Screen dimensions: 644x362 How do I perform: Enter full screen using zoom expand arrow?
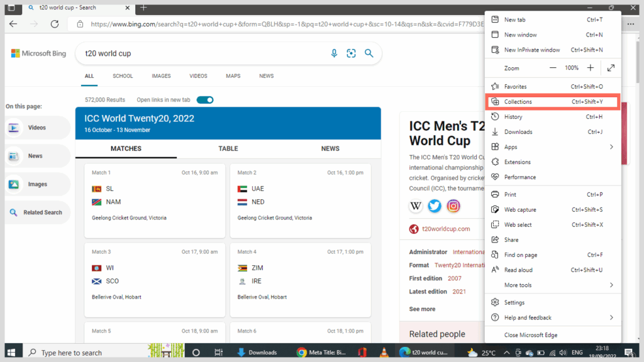click(x=611, y=68)
